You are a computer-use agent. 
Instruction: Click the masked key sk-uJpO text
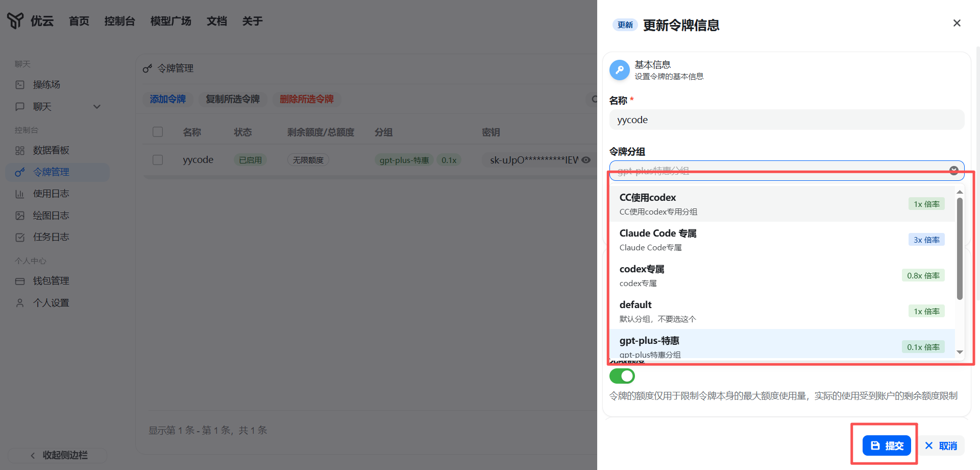pos(534,160)
